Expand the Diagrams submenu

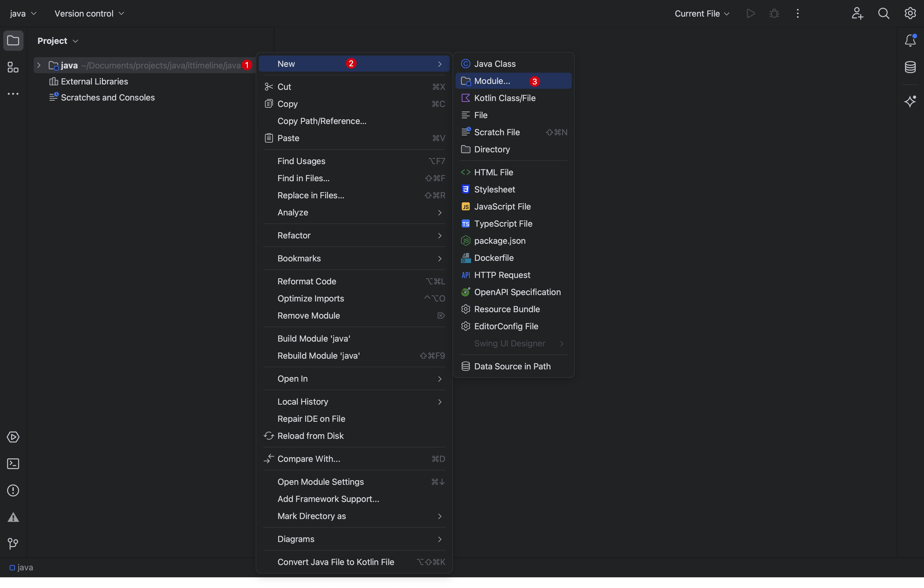click(x=354, y=539)
